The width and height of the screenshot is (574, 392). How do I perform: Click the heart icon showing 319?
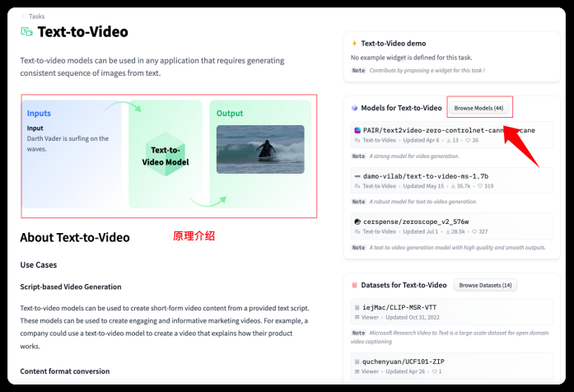[480, 186]
